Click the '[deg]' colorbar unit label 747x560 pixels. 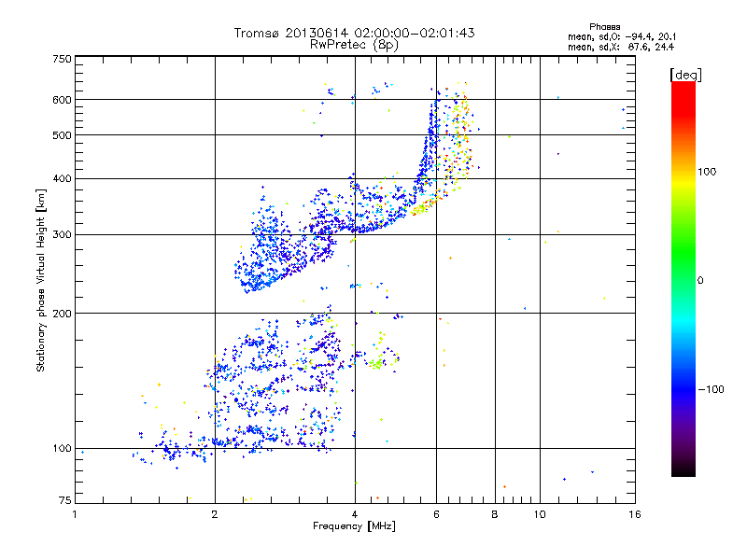685,75
